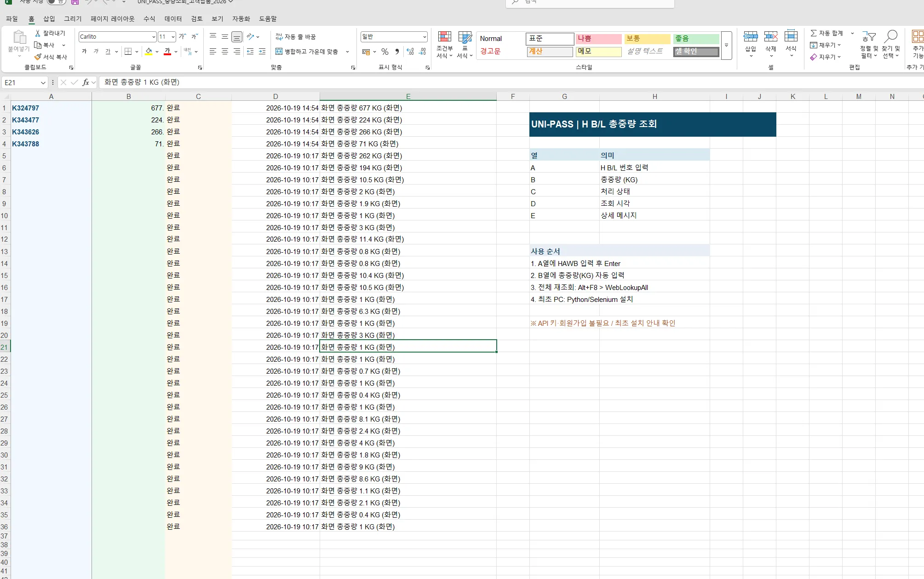
Task: Select cell A1 containing K324797
Action: (51, 108)
